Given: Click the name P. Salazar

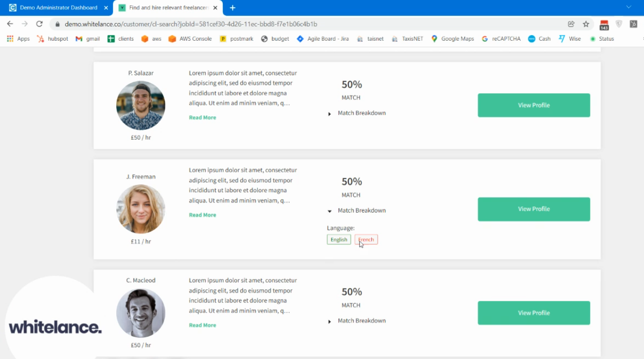Looking at the screenshot, I should coord(141,73).
